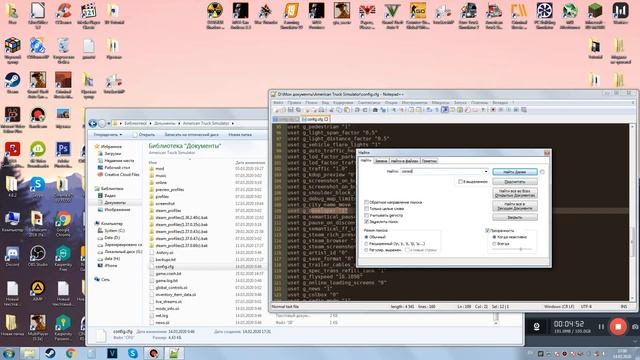Click the Windows Start button
This screenshot has width=640, height=360.
9,353
